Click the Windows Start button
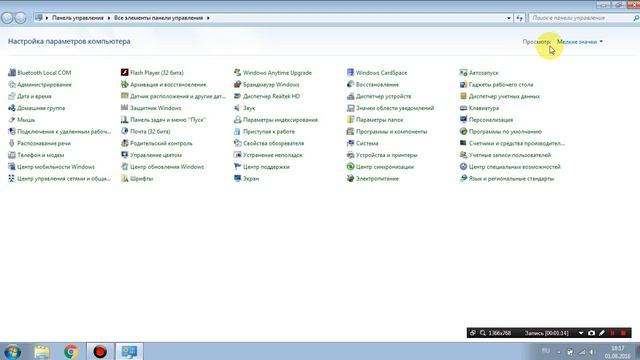The width and height of the screenshot is (640, 360). click(13, 352)
